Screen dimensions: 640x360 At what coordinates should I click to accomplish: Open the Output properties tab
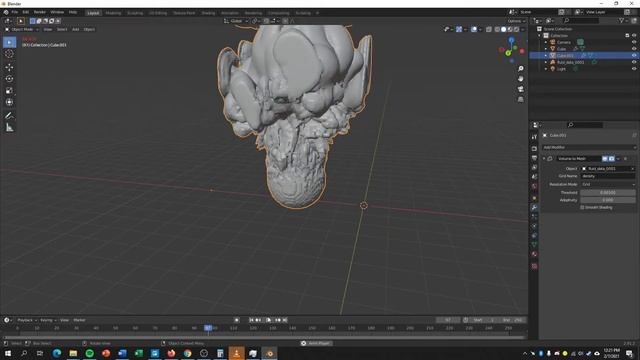pos(534,158)
